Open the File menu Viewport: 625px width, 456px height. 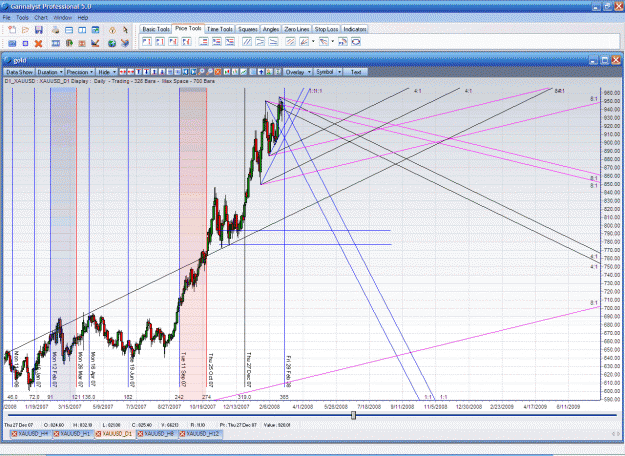point(6,18)
